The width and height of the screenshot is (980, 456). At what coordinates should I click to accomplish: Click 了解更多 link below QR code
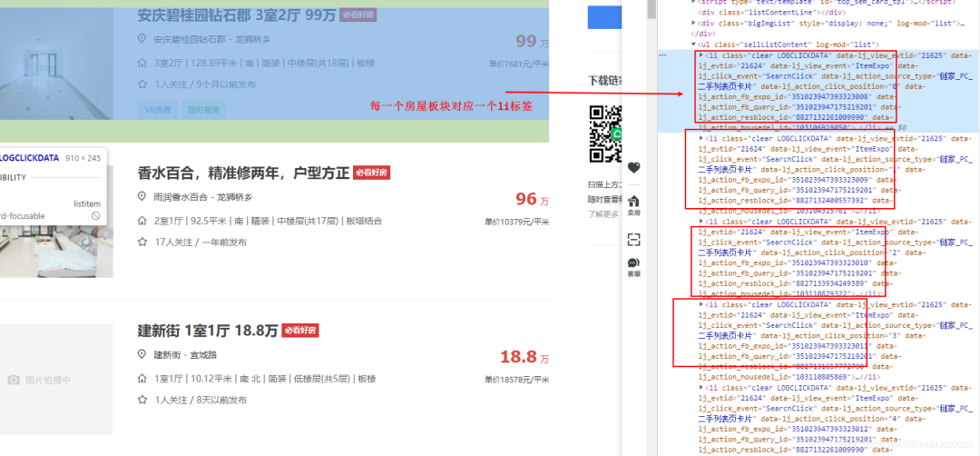(x=603, y=214)
